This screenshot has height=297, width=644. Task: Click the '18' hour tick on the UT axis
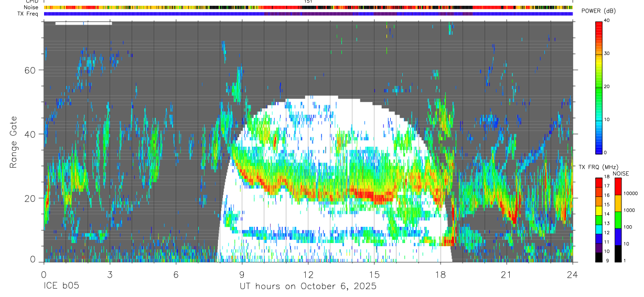(441, 274)
